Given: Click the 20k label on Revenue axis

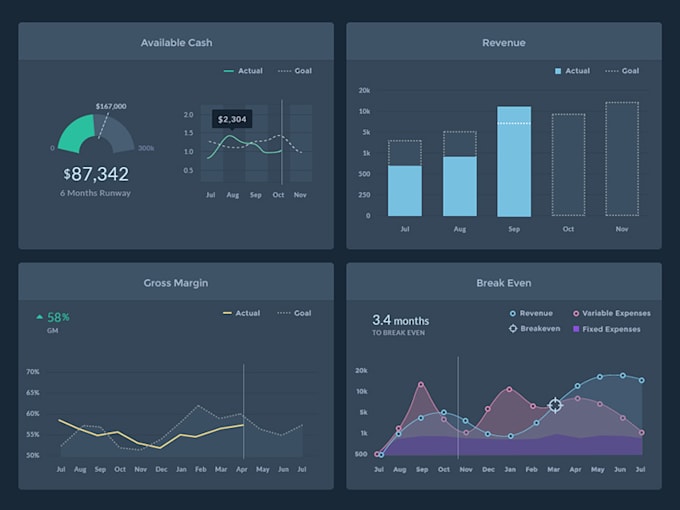Looking at the screenshot, I should (364, 91).
